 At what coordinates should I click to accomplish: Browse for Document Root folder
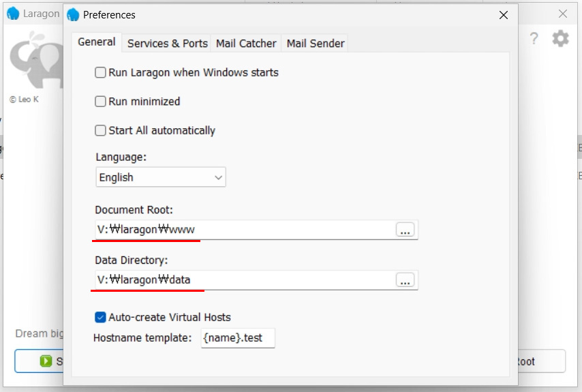405,230
